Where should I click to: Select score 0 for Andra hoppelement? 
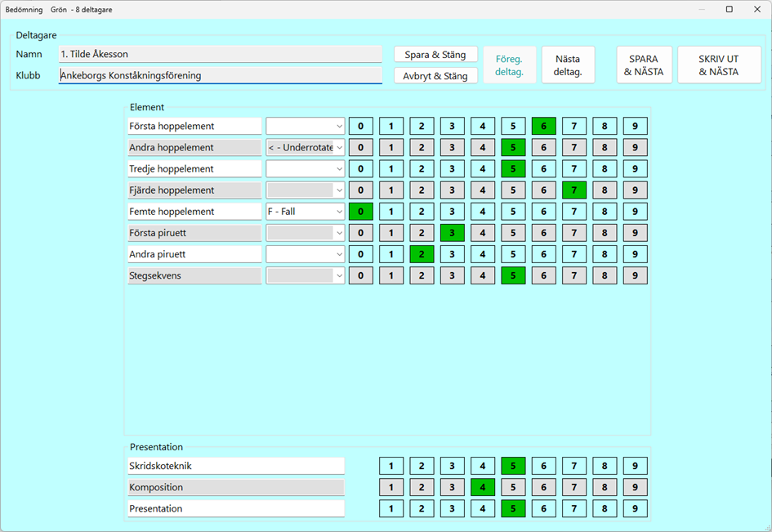click(361, 147)
